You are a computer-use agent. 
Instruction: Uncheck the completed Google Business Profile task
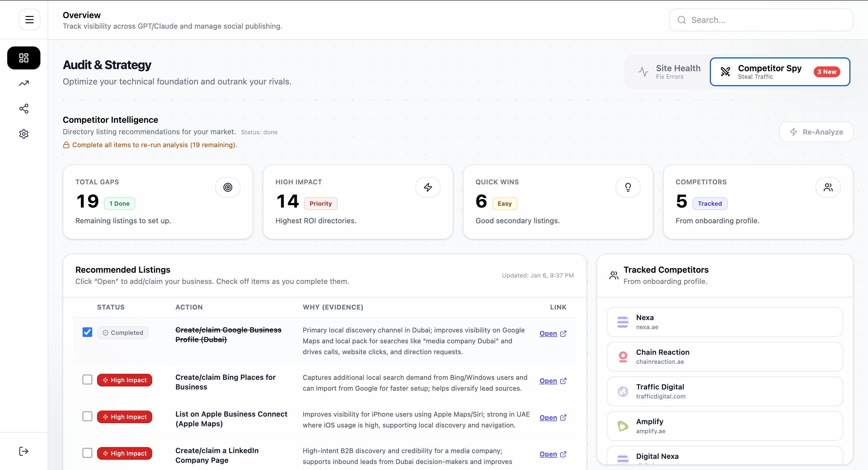(87, 332)
